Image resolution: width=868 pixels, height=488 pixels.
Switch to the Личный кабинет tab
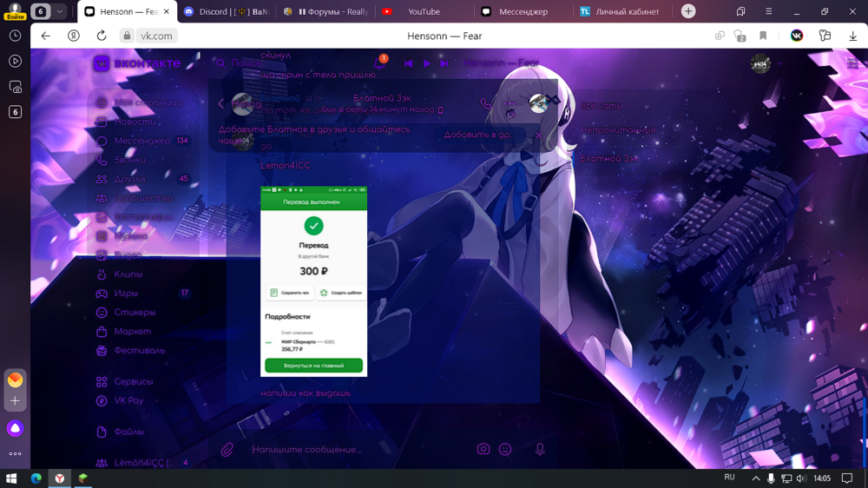[621, 11]
